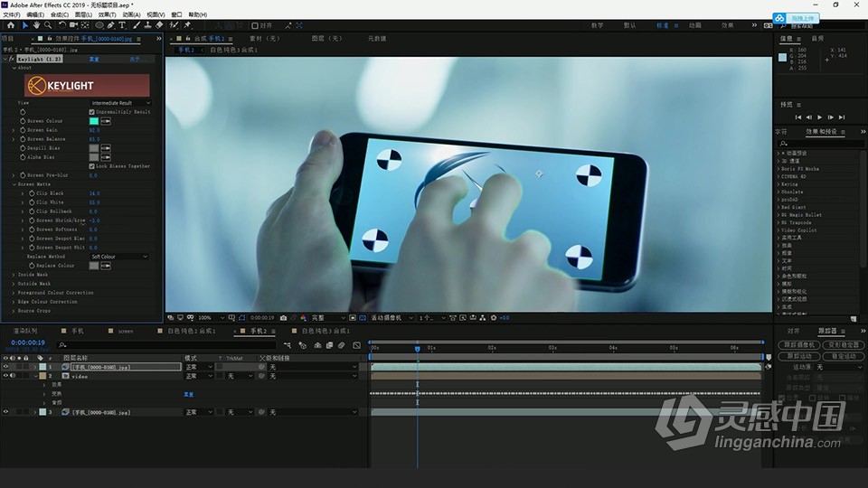868x488 pixels.
Task: Select the Zoom magnifier tool
Action: click(48, 25)
